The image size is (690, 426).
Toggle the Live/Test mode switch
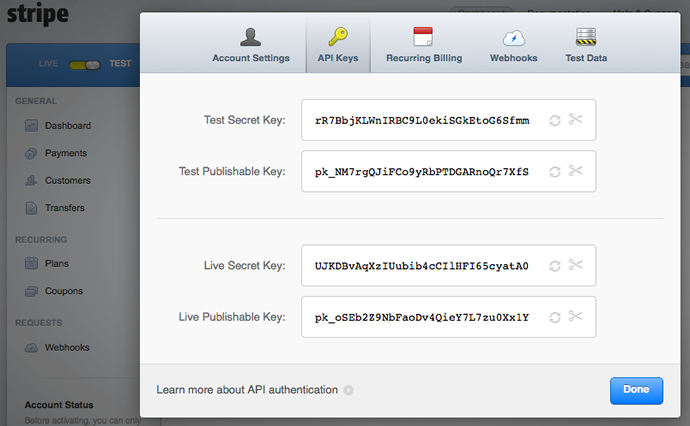(x=85, y=65)
